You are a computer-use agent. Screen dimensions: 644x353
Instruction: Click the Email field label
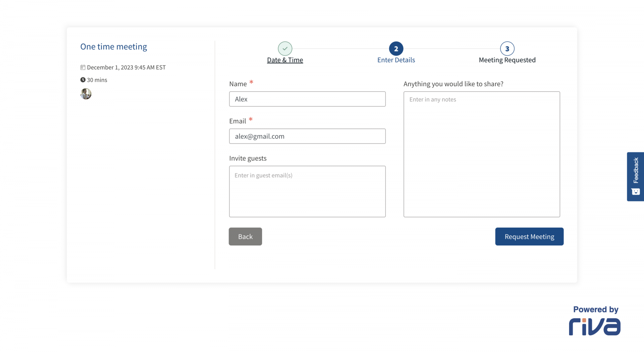[x=237, y=121]
